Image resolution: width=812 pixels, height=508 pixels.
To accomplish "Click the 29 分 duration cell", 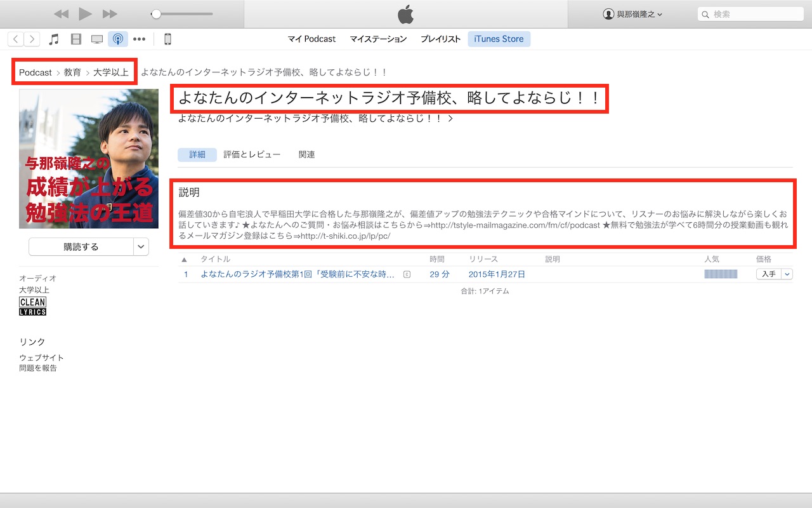I will [x=440, y=274].
